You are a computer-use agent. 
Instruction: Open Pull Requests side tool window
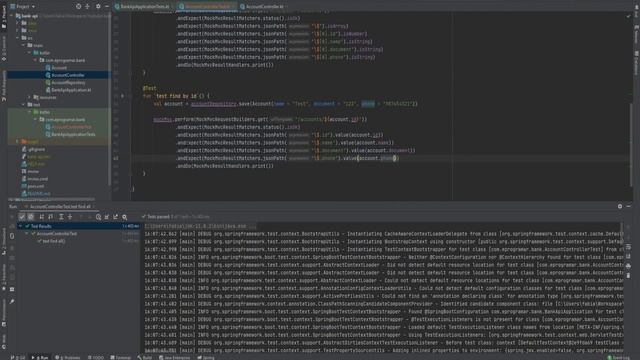click(x=4, y=86)
